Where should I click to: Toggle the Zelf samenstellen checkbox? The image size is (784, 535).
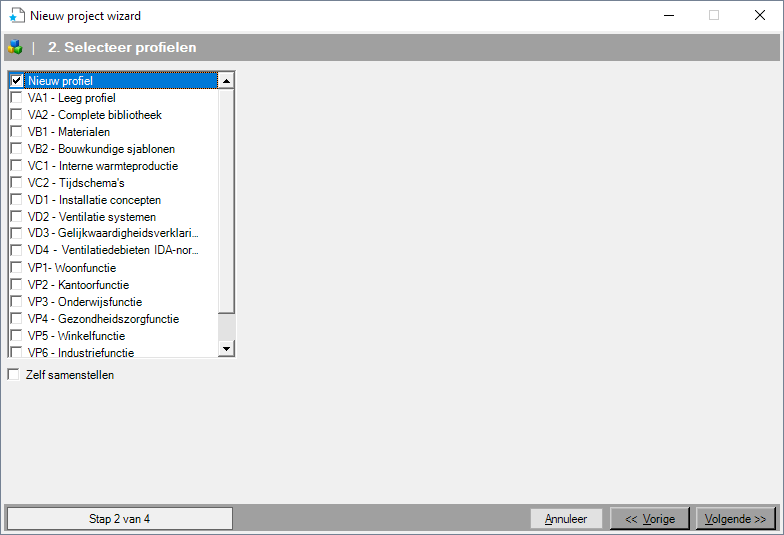click(14, 375)
